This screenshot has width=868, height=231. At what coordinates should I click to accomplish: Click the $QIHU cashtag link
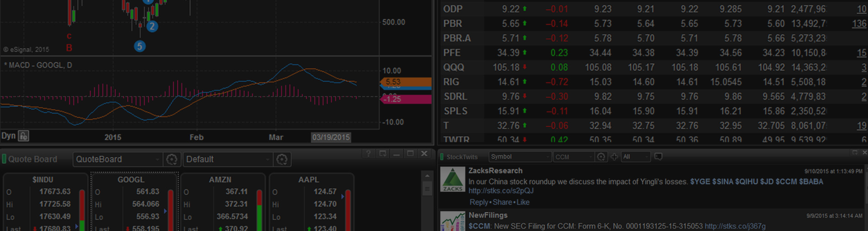coord(746,181)
